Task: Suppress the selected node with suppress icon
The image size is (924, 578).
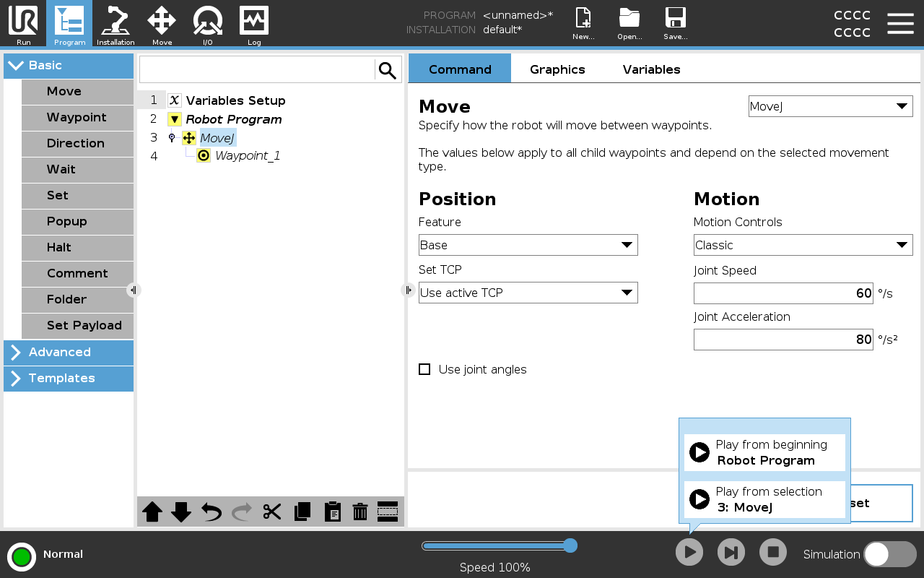Action: pyautogui.click(x=388, y=512)
